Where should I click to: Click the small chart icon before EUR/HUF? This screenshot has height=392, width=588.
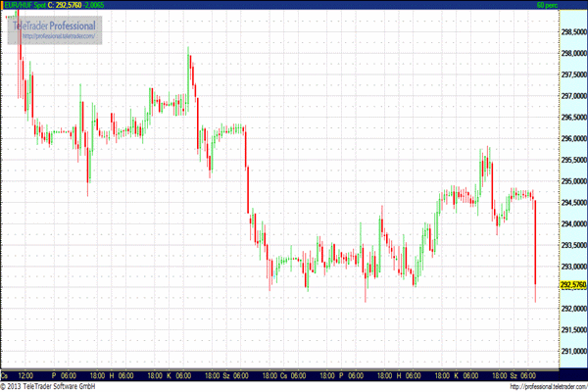click(4, 6)
